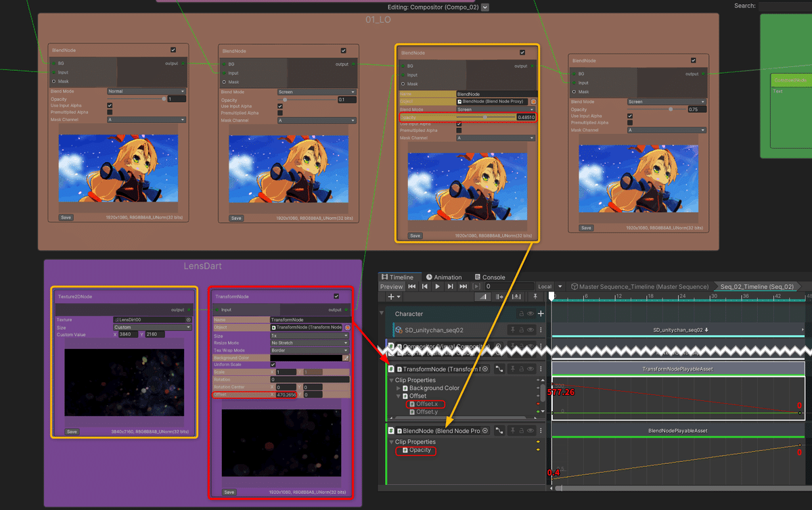Add a track to the Character group
Viewport: 812px width, 510px height.
(x=541, y=314)
